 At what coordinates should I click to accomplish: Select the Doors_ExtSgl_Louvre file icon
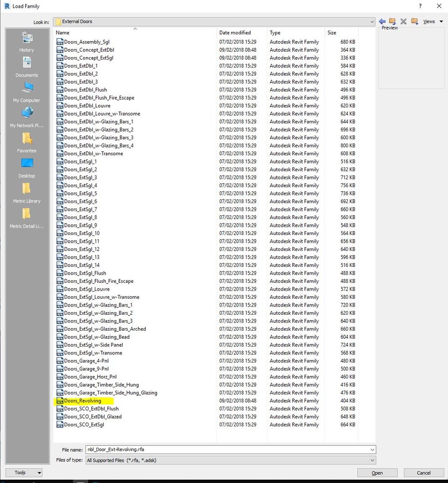(x=60, y=289)
